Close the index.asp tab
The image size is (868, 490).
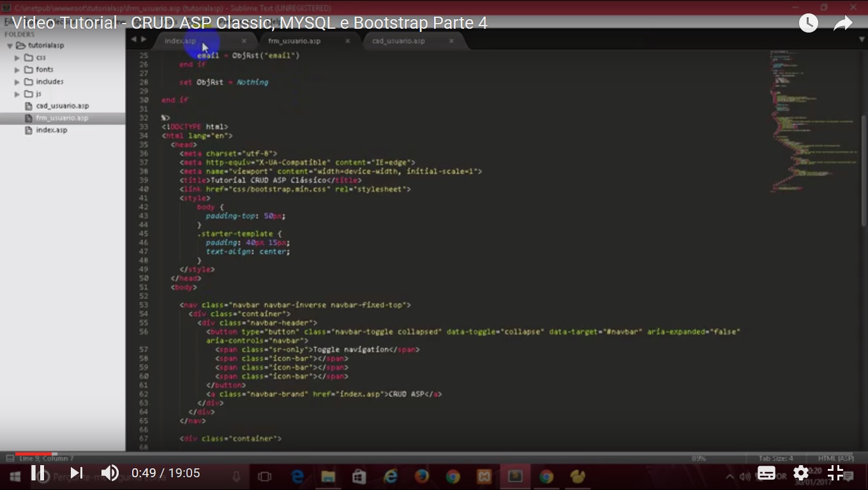[244, 41]
